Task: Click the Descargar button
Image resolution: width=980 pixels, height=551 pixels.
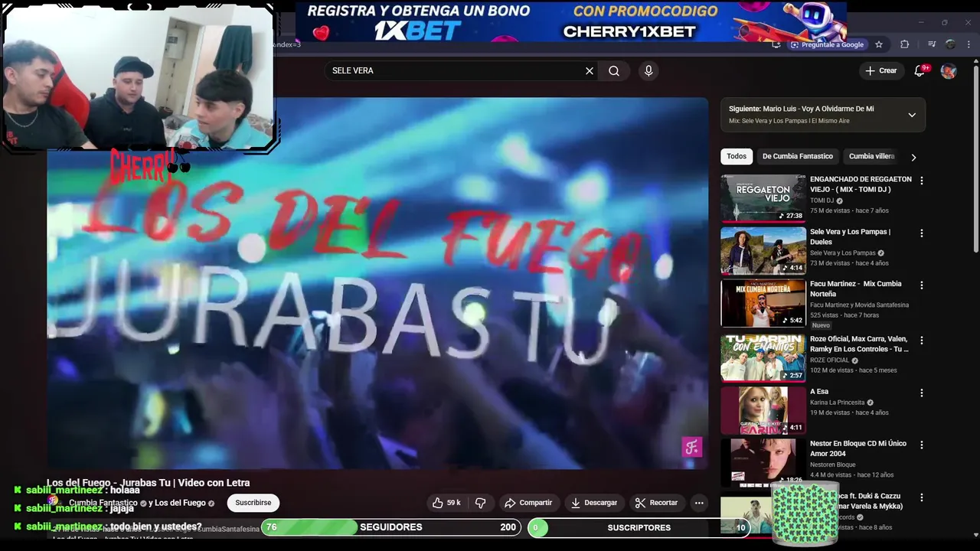Action: (594, 503)
